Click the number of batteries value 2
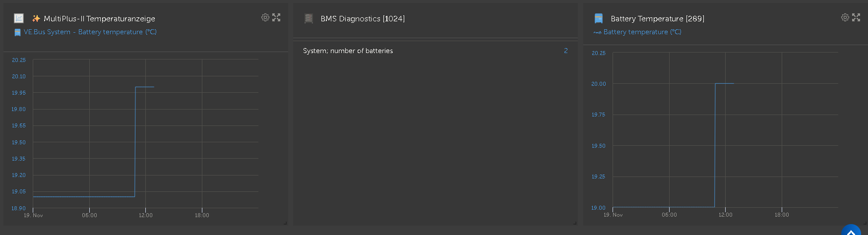This screenshot has width=868, height=235. point(565,51)
